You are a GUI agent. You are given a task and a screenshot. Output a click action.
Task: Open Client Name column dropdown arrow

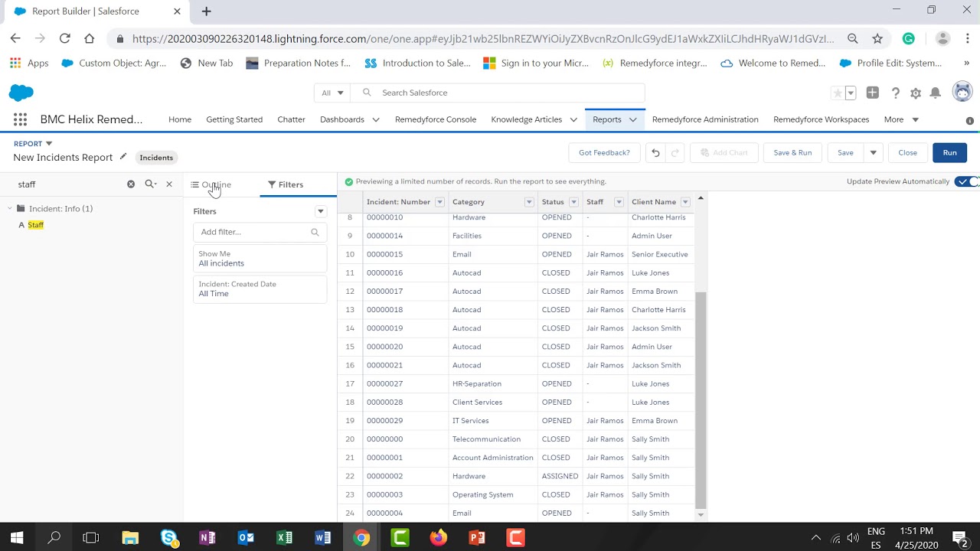tap(685, 202)
